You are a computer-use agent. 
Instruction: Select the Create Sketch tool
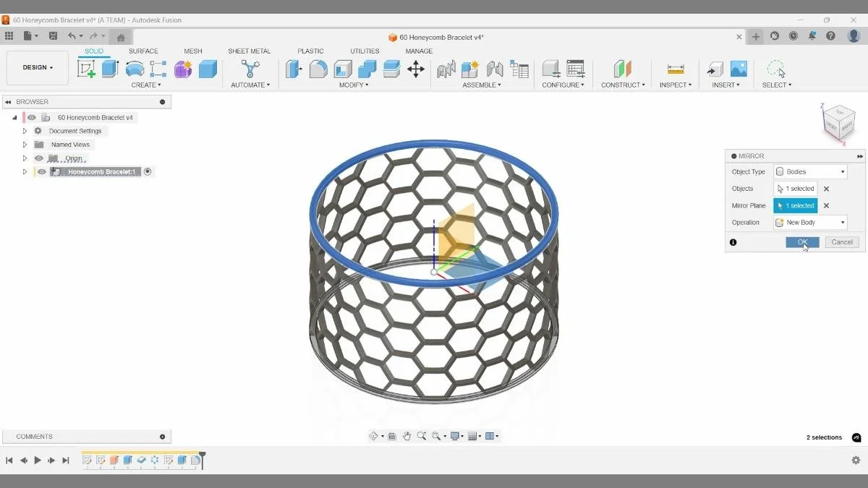(x=86, y=69)
